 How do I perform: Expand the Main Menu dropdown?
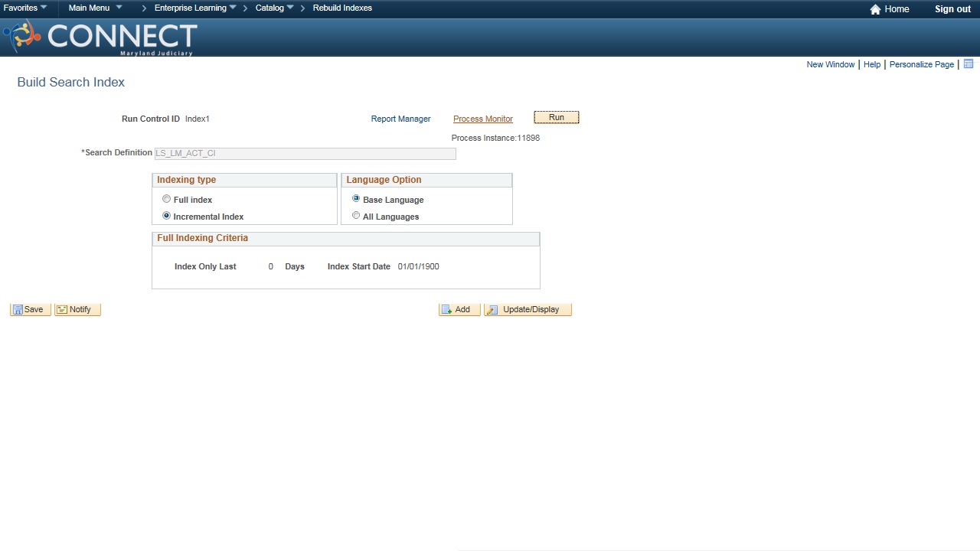pyautogui.click(x=95, y=8)
